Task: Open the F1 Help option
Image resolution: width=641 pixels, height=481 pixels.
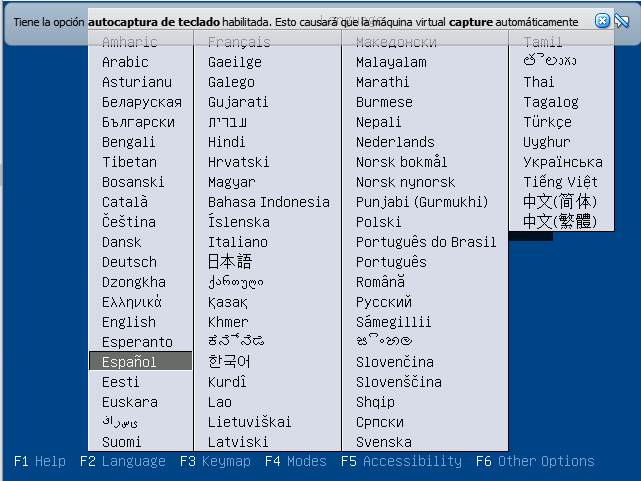Action: [x=40, y=461]
